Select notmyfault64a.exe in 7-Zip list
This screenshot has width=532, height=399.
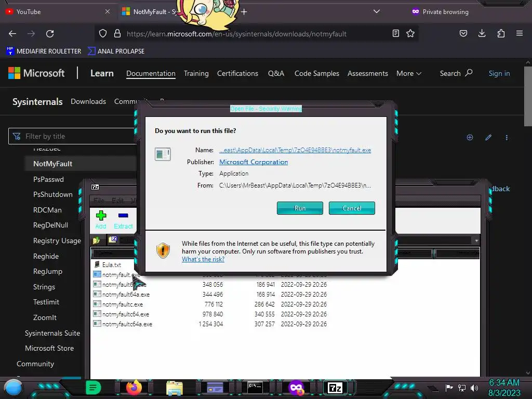click(x=126, y=295)
